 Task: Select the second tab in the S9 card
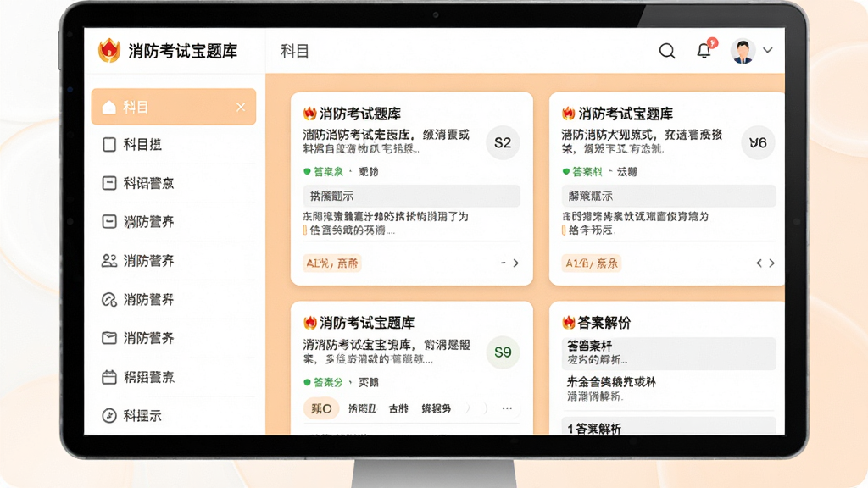[362, 408]
